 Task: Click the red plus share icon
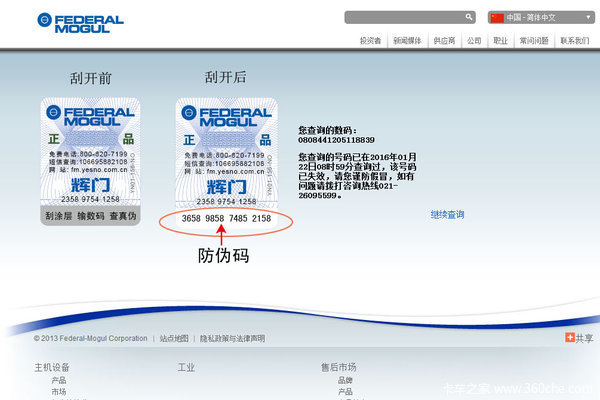[x=570, y=338]
